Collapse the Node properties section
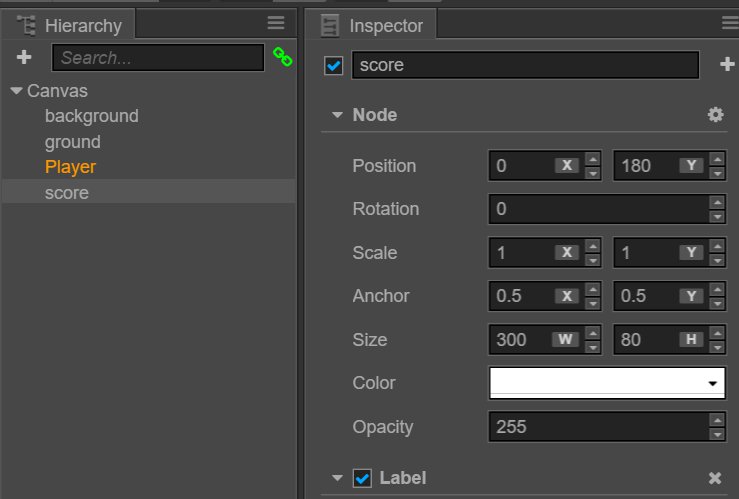739x499 pixels. (338, 115)
